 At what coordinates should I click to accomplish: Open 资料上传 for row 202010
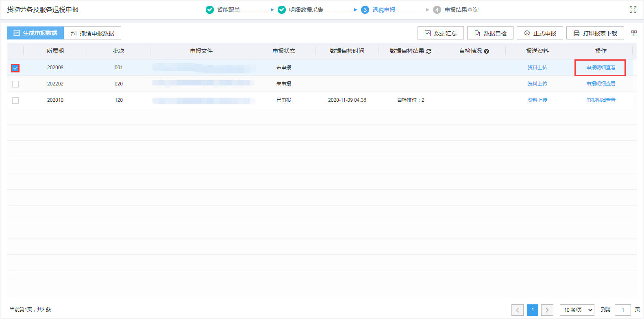point(537,100)
